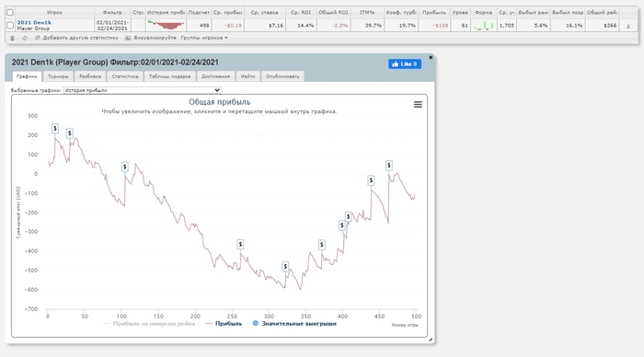Click the ITM value '39.7%'
This screenshot has height=357, width=644.
[374, 26]
